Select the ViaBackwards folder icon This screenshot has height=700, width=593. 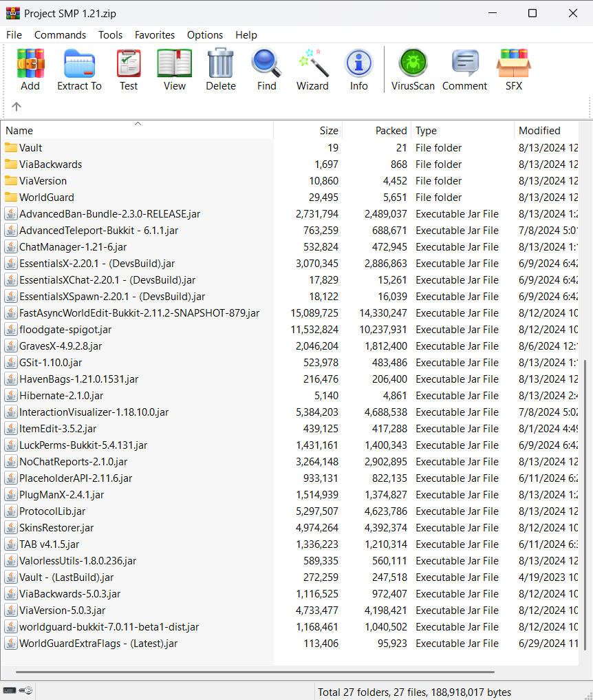point(11,165)
